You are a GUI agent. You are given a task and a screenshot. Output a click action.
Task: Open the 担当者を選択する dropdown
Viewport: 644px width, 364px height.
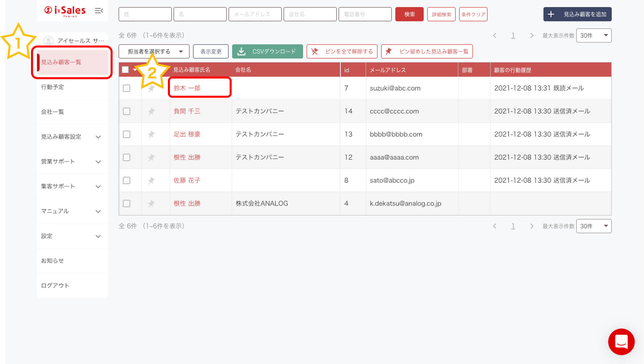coord(154,52)
